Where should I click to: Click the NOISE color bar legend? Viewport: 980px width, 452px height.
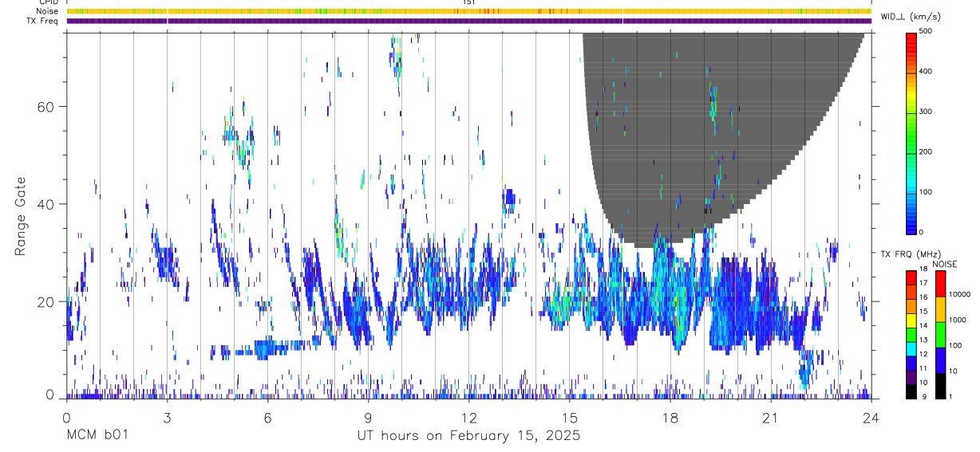click(x=940, y=334)
